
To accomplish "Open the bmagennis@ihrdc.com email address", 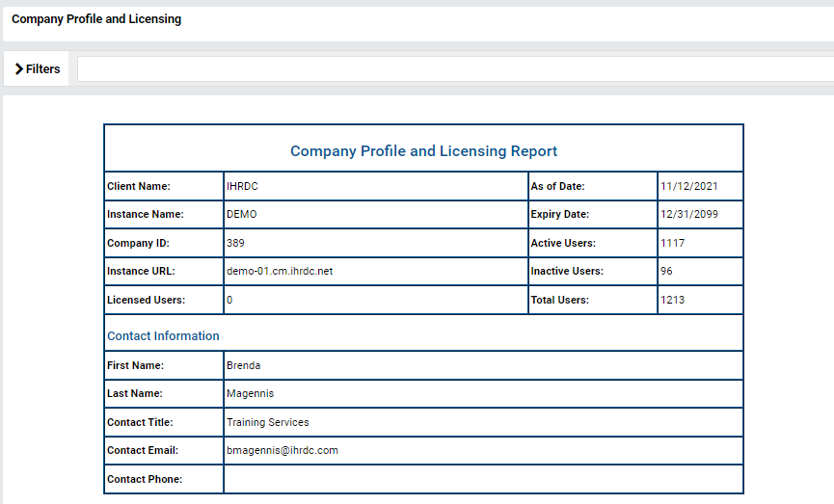I will 282,450.
